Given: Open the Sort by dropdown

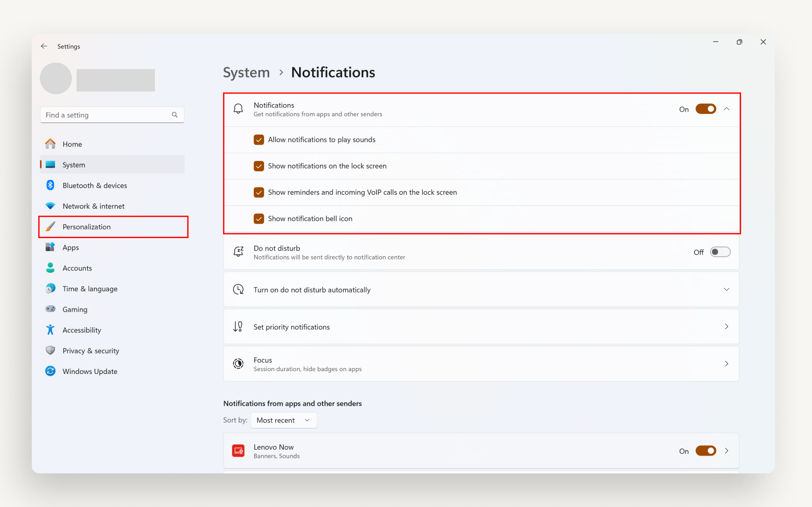Looking at the screenshot, I should pos(283,420).
